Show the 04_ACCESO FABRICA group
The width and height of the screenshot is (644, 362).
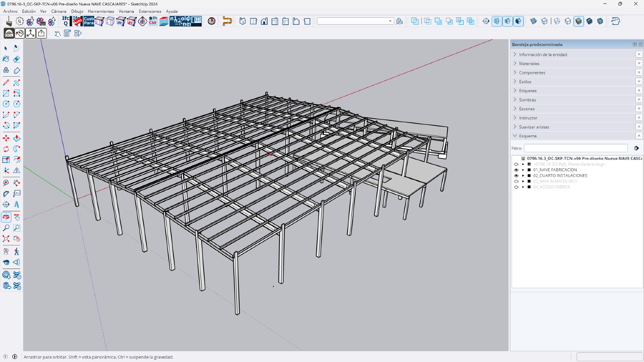(x=516, y=187)
